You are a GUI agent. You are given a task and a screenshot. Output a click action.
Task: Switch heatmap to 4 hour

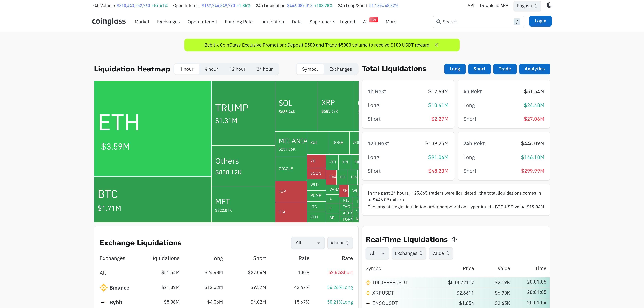click(x=211, y=69)
